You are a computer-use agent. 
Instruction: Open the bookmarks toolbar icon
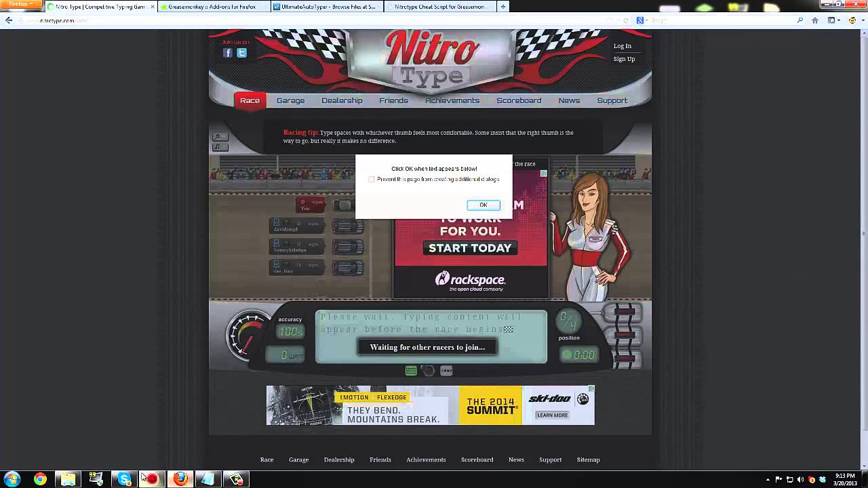click(x=831, y=20)
